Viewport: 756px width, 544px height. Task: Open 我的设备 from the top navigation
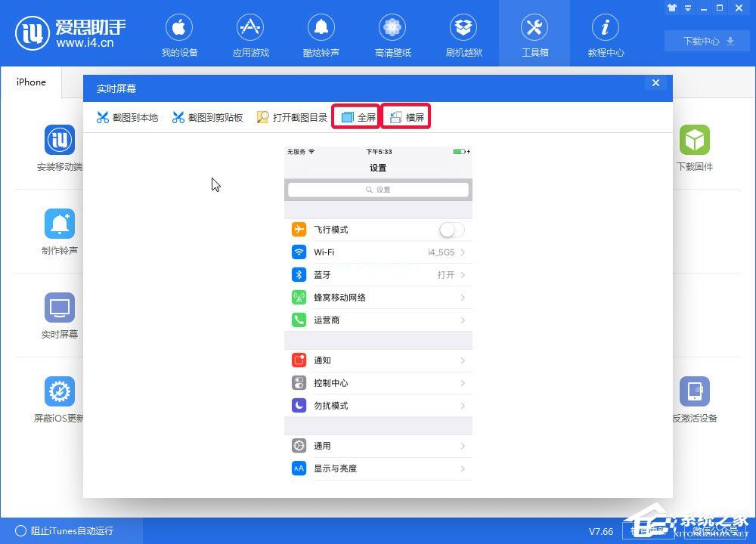tap(179, 33)
